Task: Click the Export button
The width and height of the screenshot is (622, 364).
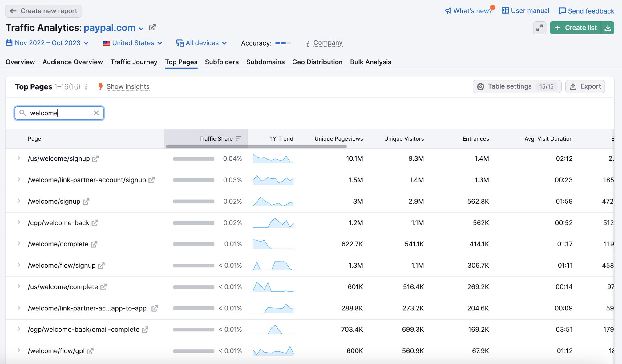Action: click(585, 86)
